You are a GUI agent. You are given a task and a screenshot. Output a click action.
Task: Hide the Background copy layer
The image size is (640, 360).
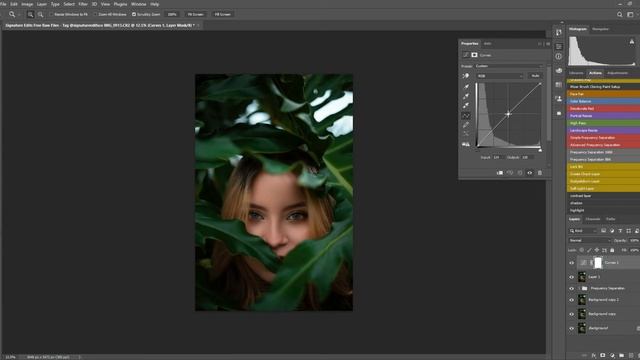[571, 314]
